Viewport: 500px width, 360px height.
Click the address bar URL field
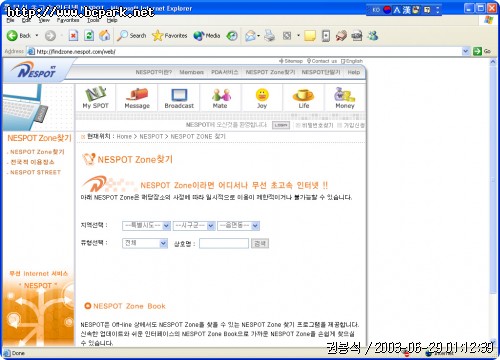[x=247, y=51]
